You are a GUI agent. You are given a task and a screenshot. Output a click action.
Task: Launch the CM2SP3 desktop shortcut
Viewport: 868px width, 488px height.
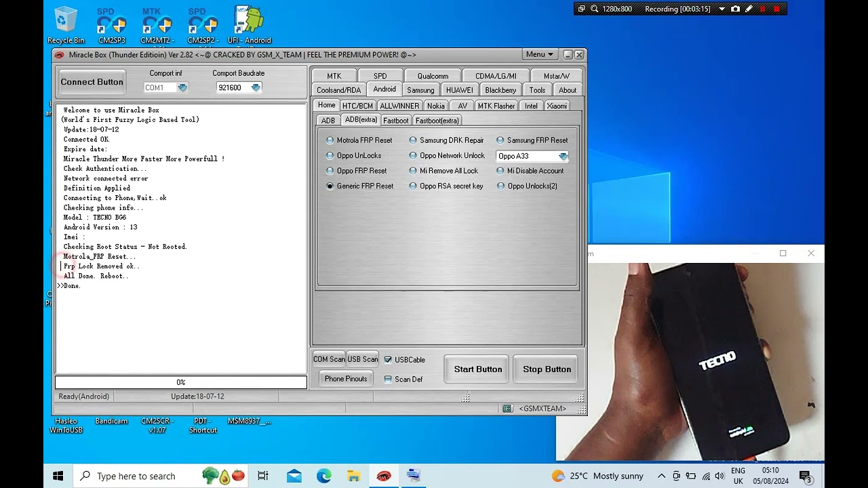(112, 25)
